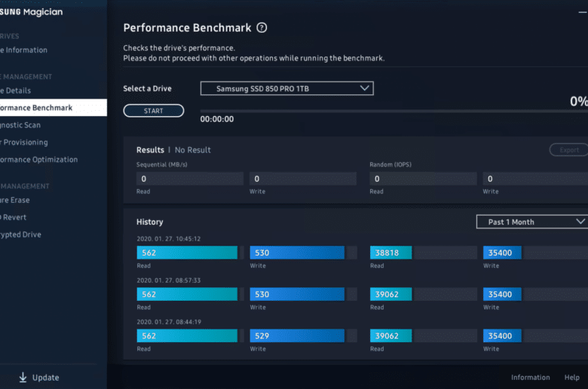Click random read 39062 bar at 08:44:19
588x389 pixels.
(390, 335)
